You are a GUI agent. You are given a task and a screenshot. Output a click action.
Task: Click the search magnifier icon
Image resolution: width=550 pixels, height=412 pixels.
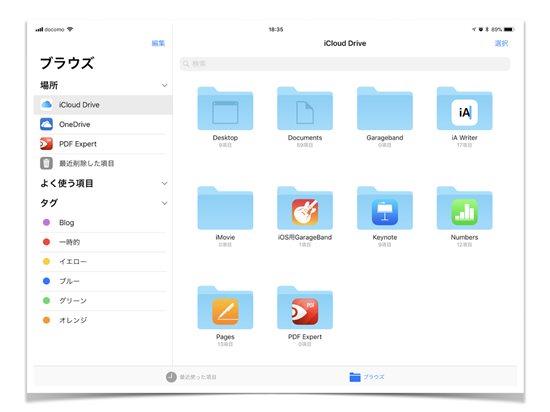186,64
